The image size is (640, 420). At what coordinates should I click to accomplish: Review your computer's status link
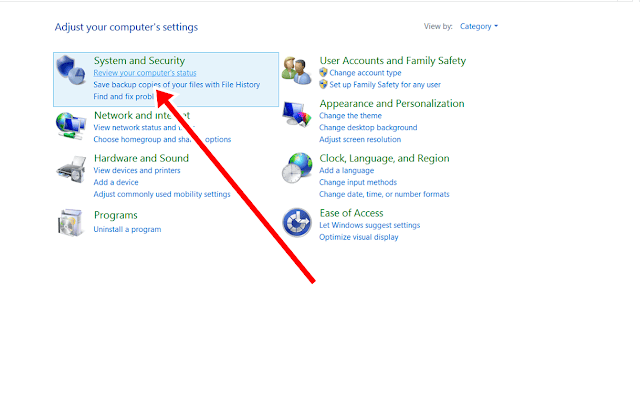(145, 73)
